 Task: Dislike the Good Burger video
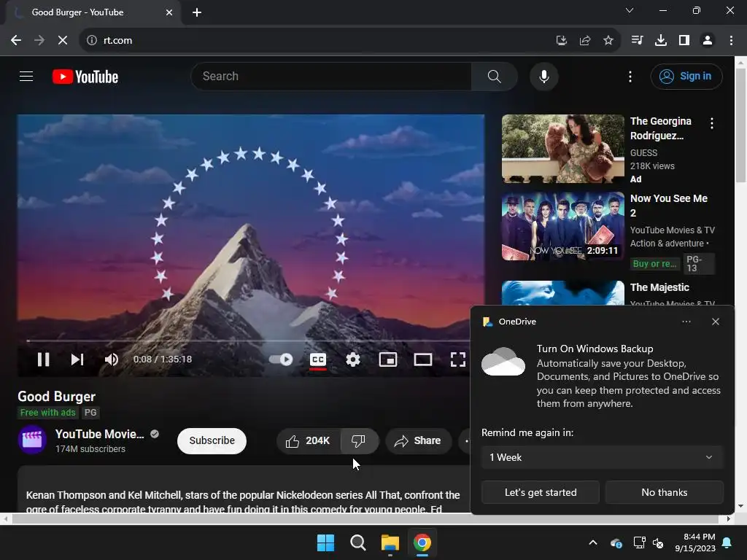point(360,441)
